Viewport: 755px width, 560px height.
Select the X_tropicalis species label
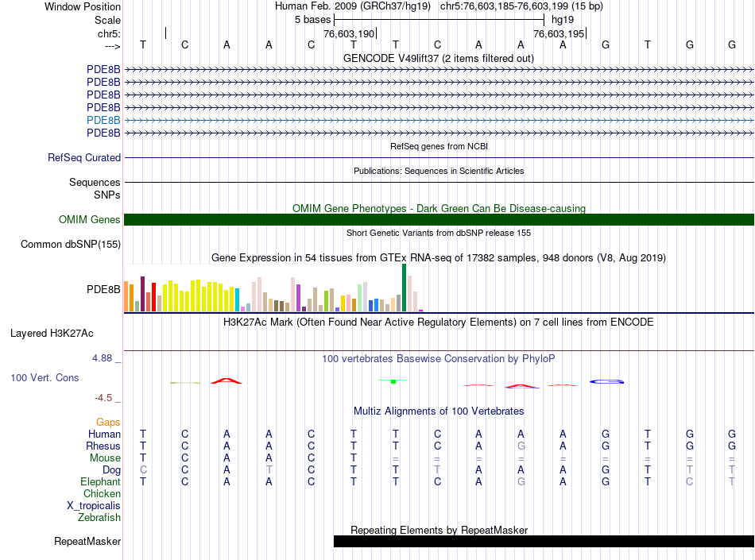[x=94, y=505]
